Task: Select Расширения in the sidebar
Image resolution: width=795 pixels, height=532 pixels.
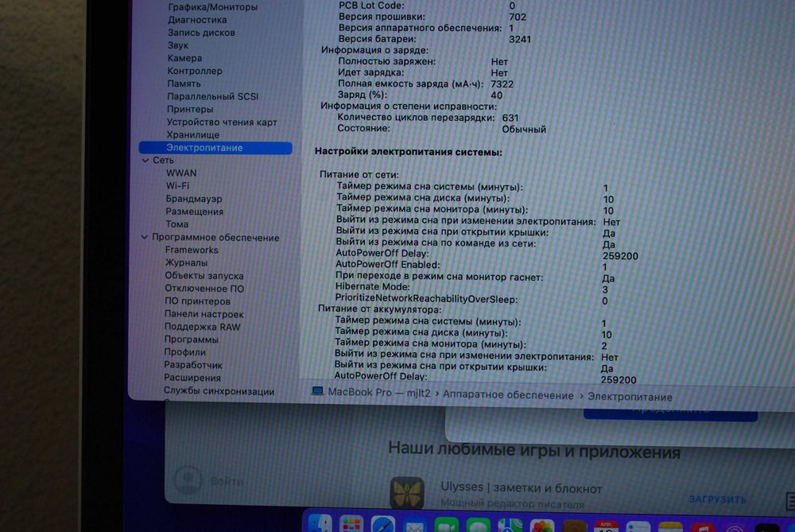Action: click(x=192, y=378)
